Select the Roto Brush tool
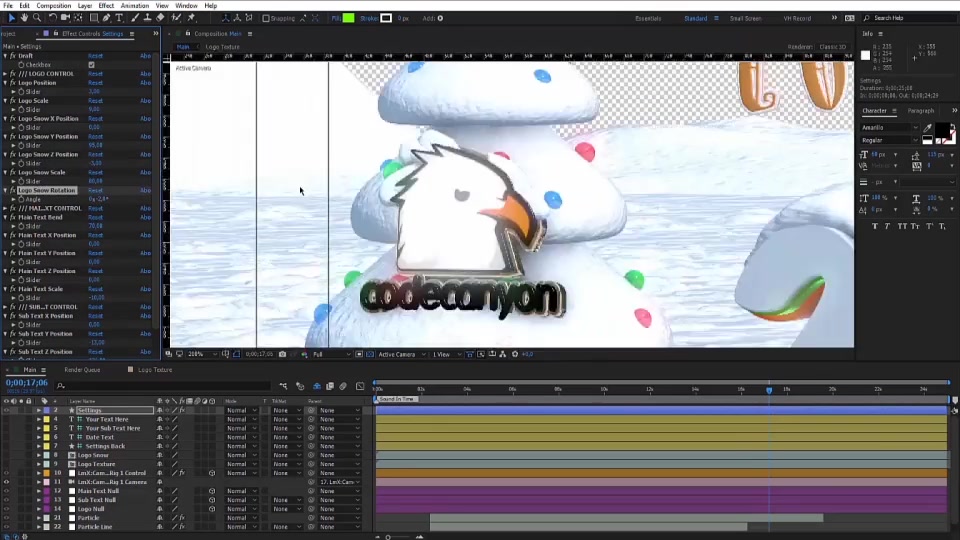Screen dimensions: 960x540 pyautogui.click(x=176, y=18)
